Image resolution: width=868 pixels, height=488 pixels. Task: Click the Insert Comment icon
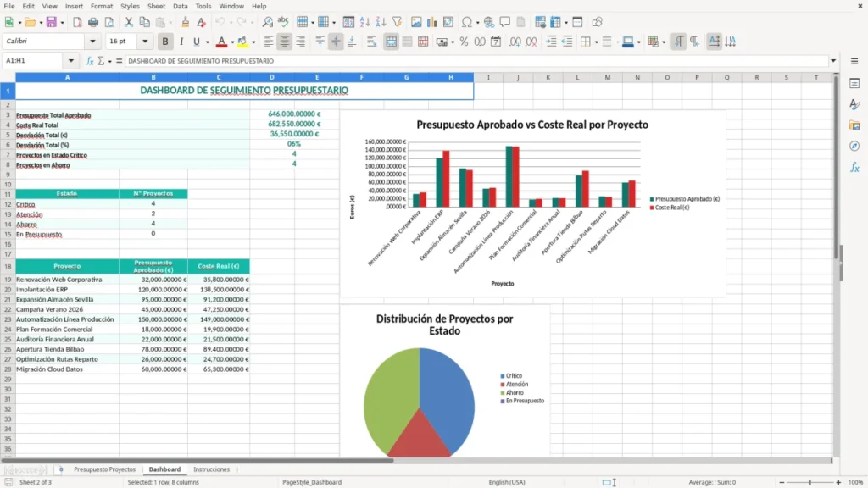pyautogui.click(x=505, y=22)
